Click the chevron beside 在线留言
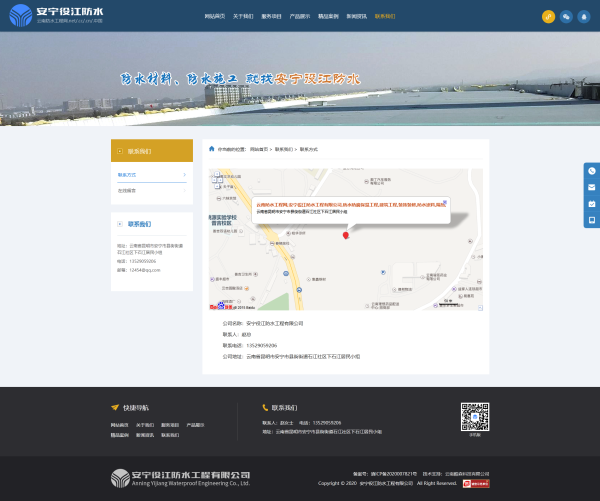The image size is (600, 501). [184, 191]
